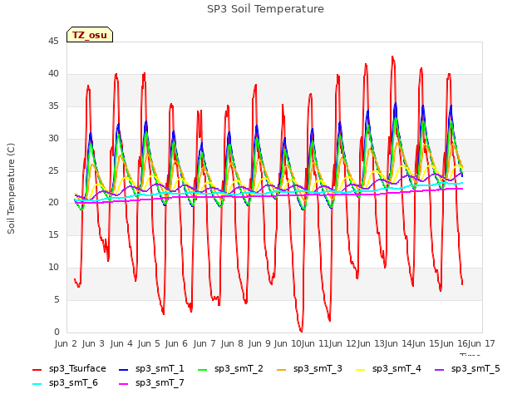Viewport: 532px width, 399px height.
Task: Click the Jun 8 x-axis tick label
Action: pos(232,343)
